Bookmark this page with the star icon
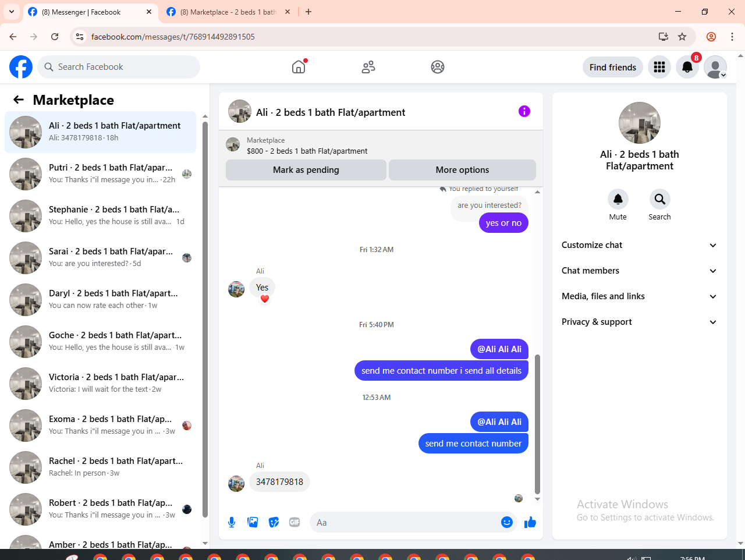The width and height of the screenshot is (745, 560). [x=682, y=37]
